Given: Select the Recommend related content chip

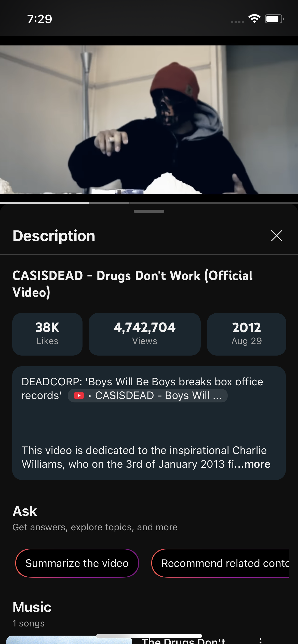Looking at the screenshot, I should [220, 563].
